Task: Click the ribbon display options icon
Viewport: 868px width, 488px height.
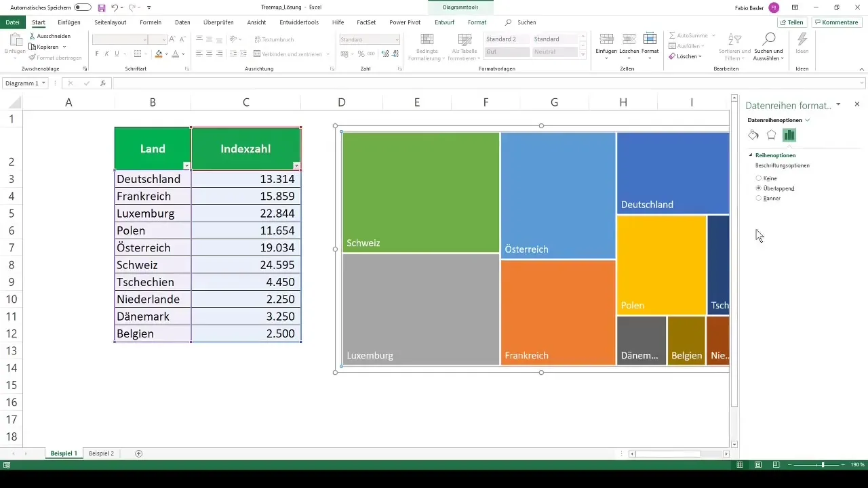Action: click(x=795, y=7)
